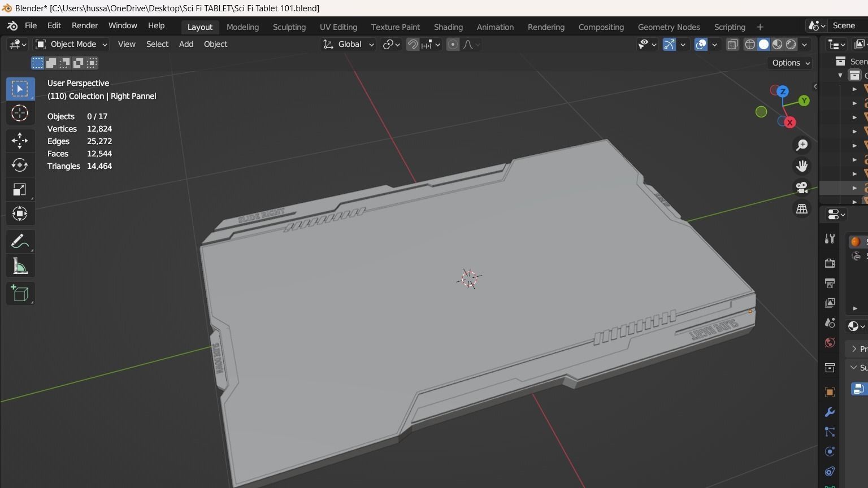Toggle viewport gizmos
The image size is (868, 488).
click(669, 45)
